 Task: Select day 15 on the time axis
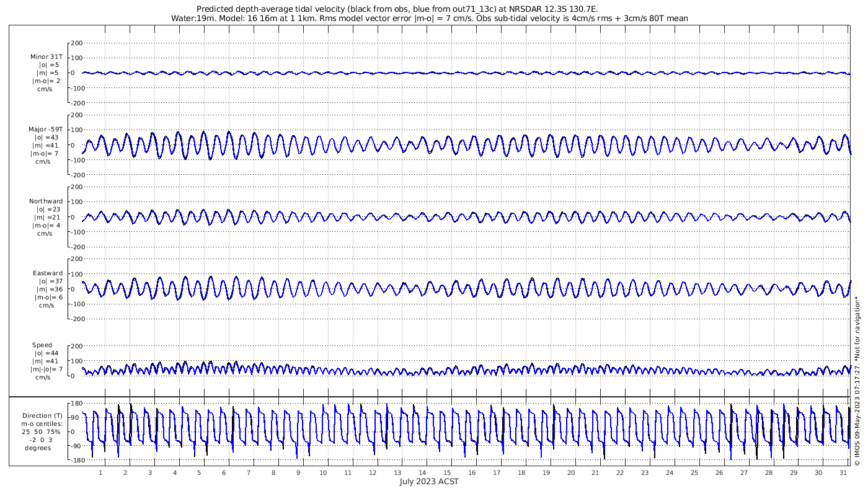point(446,472)
